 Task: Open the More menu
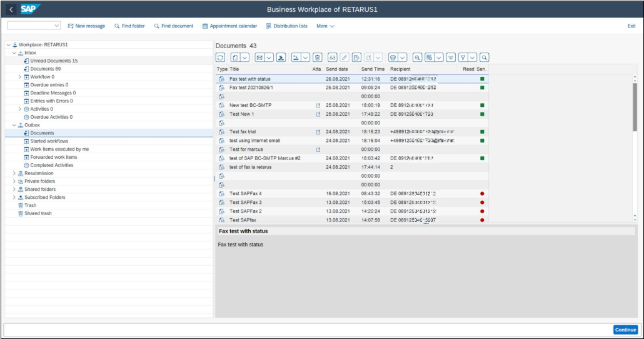325,26
